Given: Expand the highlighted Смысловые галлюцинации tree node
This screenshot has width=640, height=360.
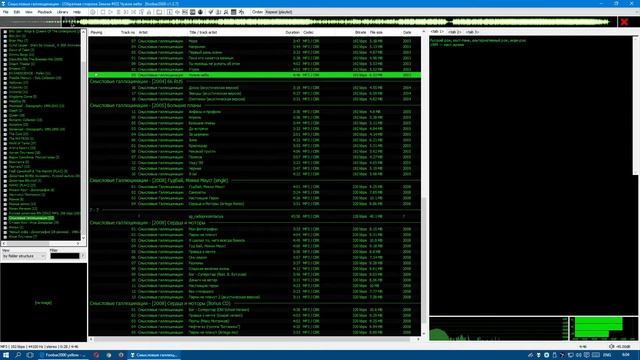Looking at the screenshot, I should click(5, 218).
